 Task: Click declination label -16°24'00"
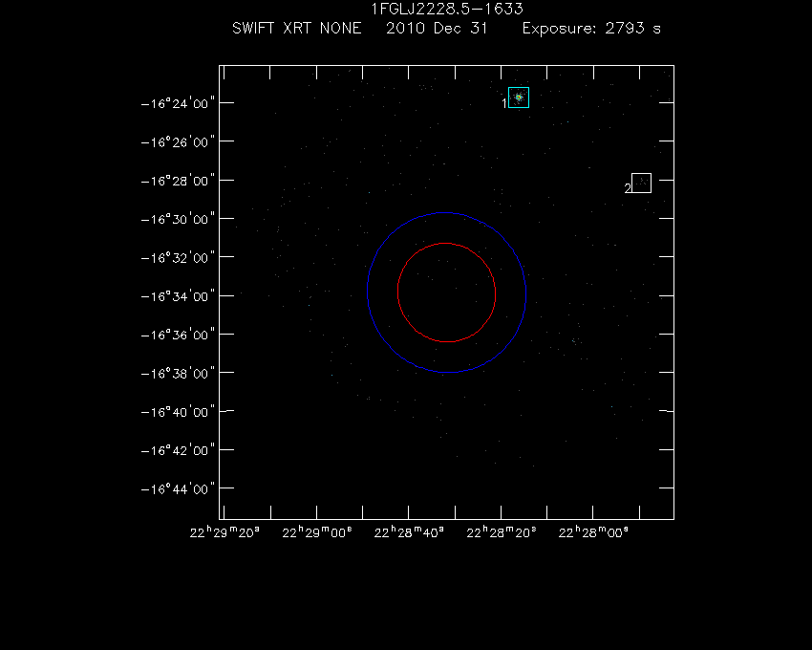[178, 103]
